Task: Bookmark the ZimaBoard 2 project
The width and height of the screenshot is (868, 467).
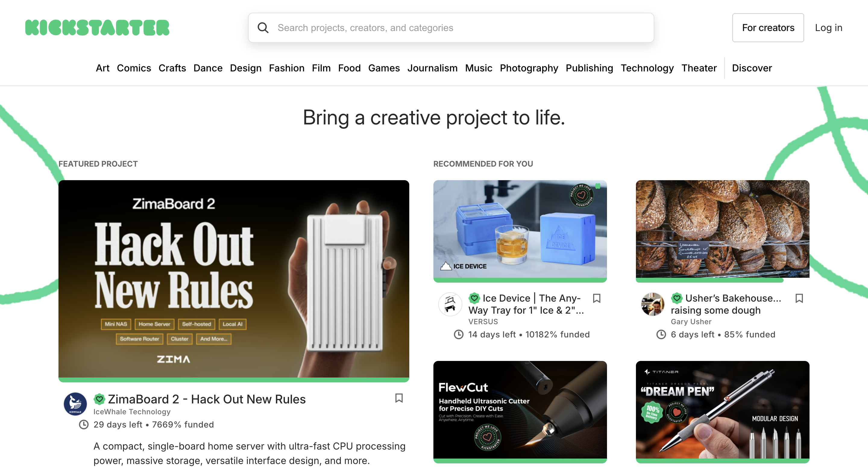Action: [399, 398]
